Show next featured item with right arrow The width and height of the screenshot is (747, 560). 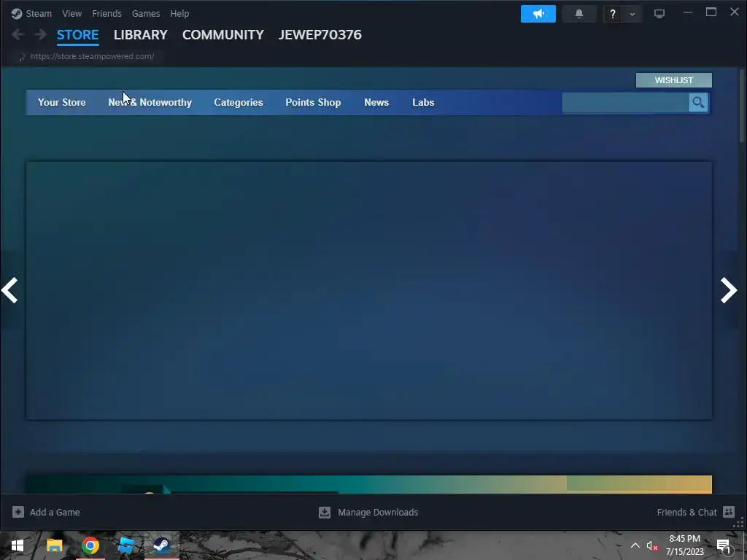(x=729, y=290)
